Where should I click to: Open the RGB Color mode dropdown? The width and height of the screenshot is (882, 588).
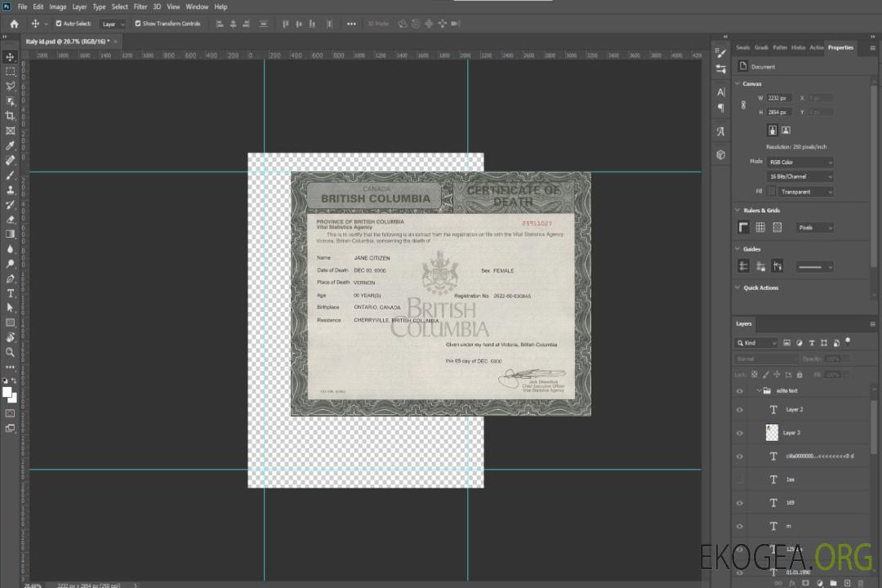(800, 162)
